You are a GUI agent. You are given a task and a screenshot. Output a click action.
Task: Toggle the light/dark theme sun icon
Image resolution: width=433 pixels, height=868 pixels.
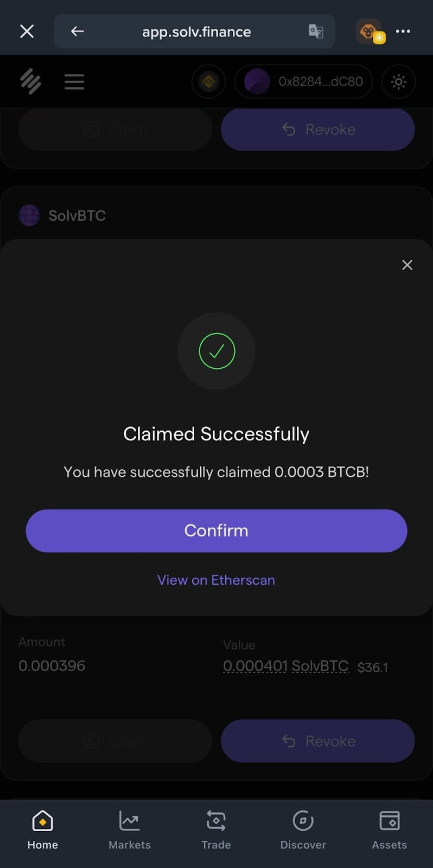[x=398, y=81]
